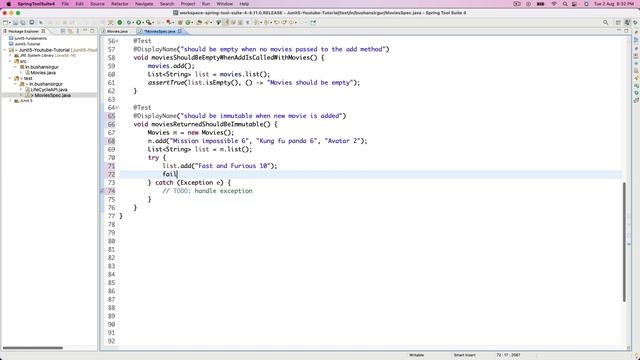Switch to the MoviesSpec.java editor tab
The width and height of the screenshot is (640, 360).
click(160, 31)
